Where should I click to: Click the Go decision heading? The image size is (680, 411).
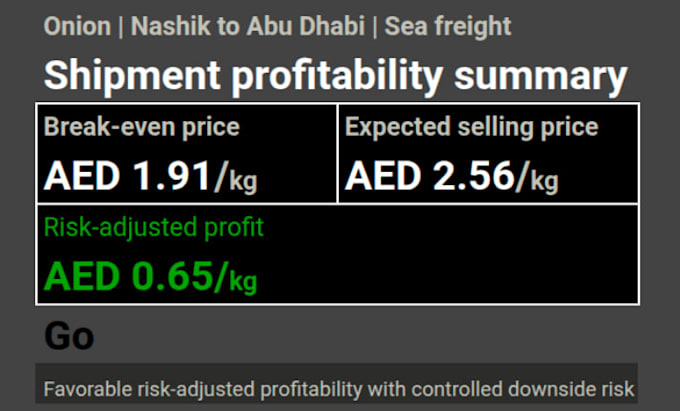coord(69,336)
